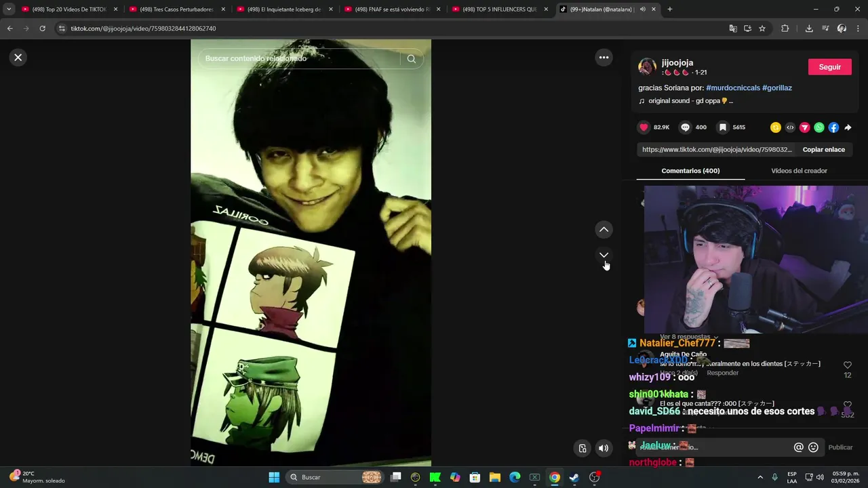Open the jijoojoja username link

[x=677, y=62]
